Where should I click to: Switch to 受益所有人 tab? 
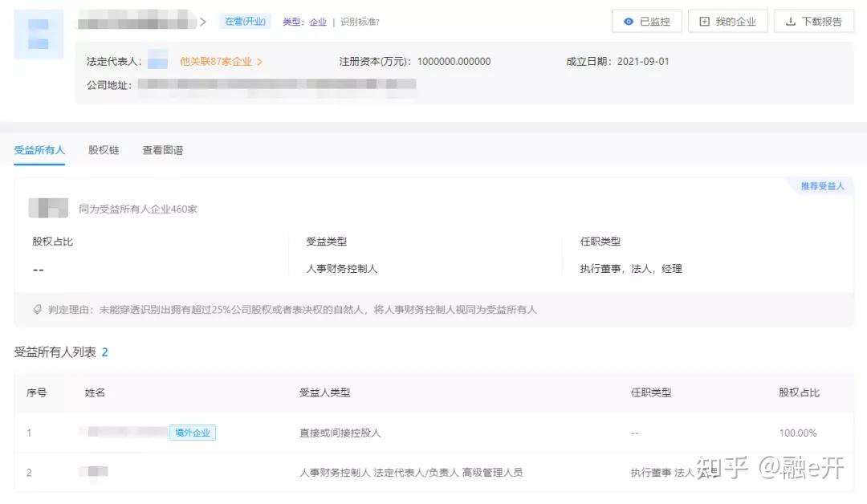tap(39, 150)
